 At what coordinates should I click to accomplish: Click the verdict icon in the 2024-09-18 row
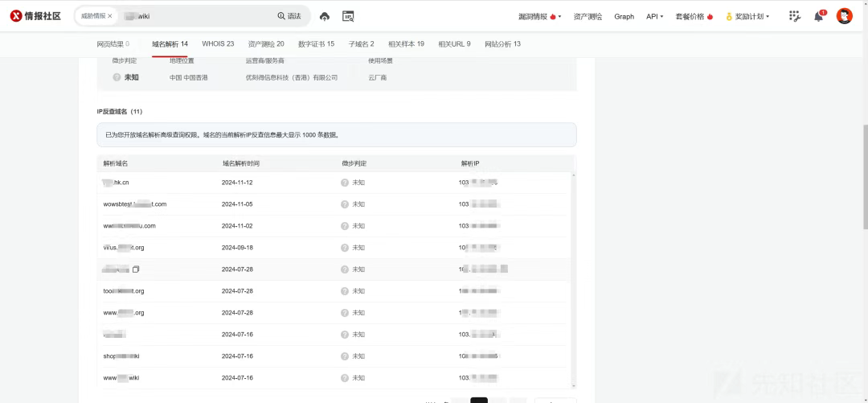(345, 247)
